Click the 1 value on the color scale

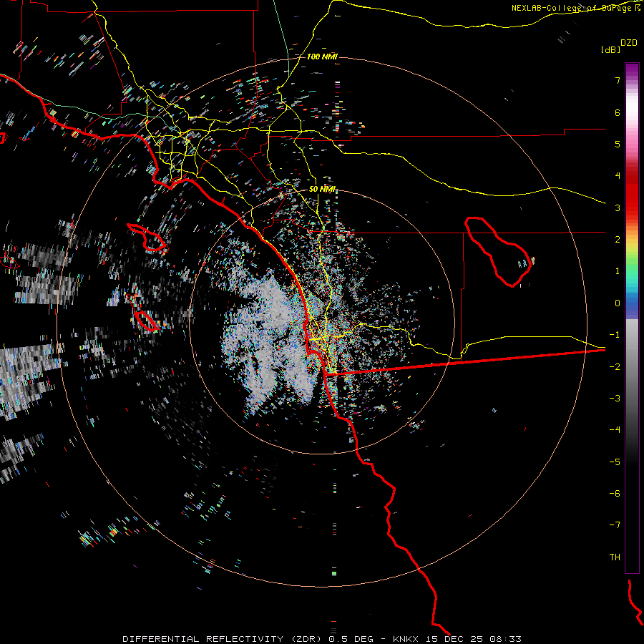coord(618,271)
